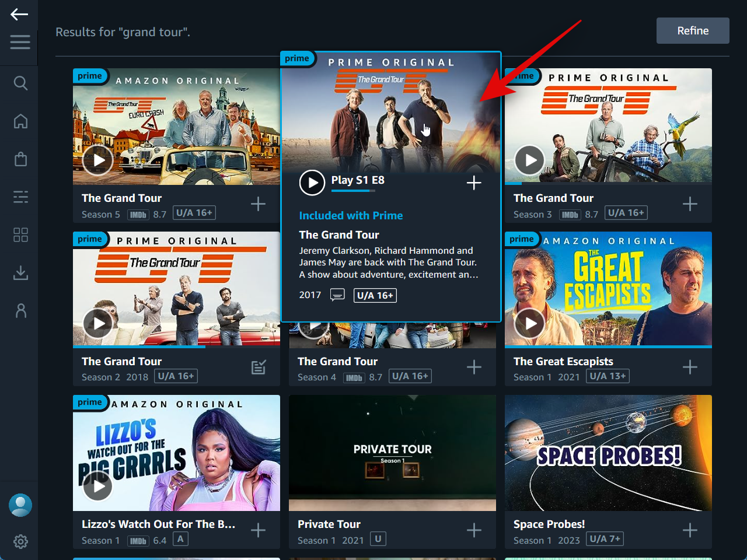Open the "Private Tour" title link
The image size is (747, 560).
(329, 524)
